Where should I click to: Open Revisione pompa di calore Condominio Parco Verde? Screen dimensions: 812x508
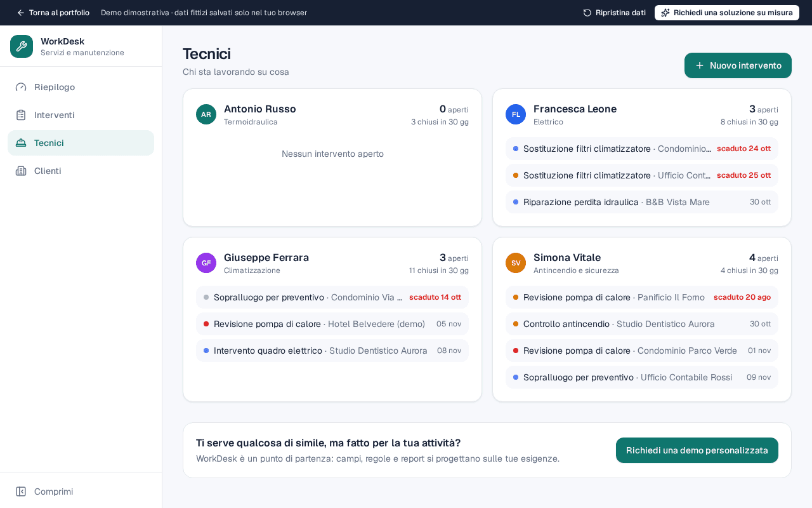tap(642, 351)
